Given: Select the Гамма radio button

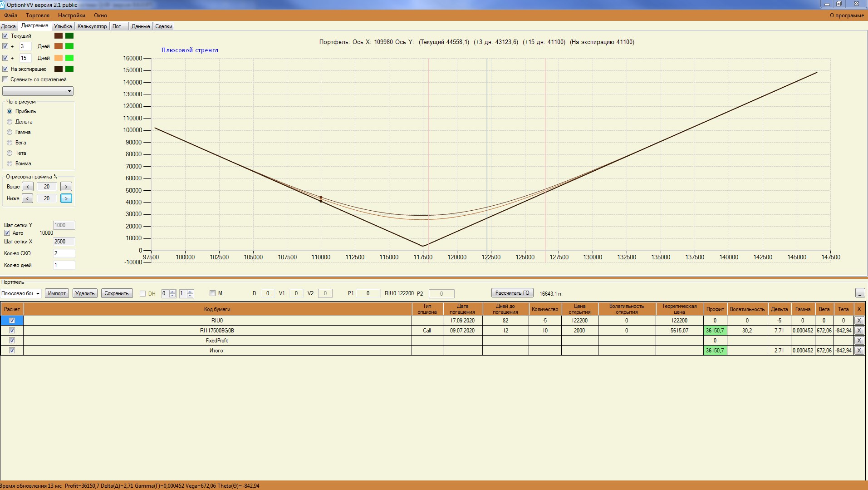Looking at the screenshot, I should [x=10, y=132].
